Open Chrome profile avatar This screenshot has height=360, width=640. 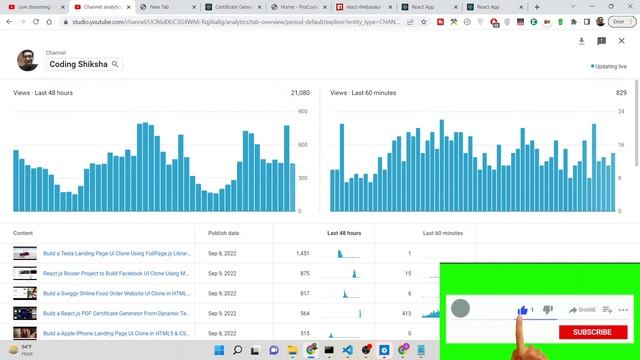point(600,22)
